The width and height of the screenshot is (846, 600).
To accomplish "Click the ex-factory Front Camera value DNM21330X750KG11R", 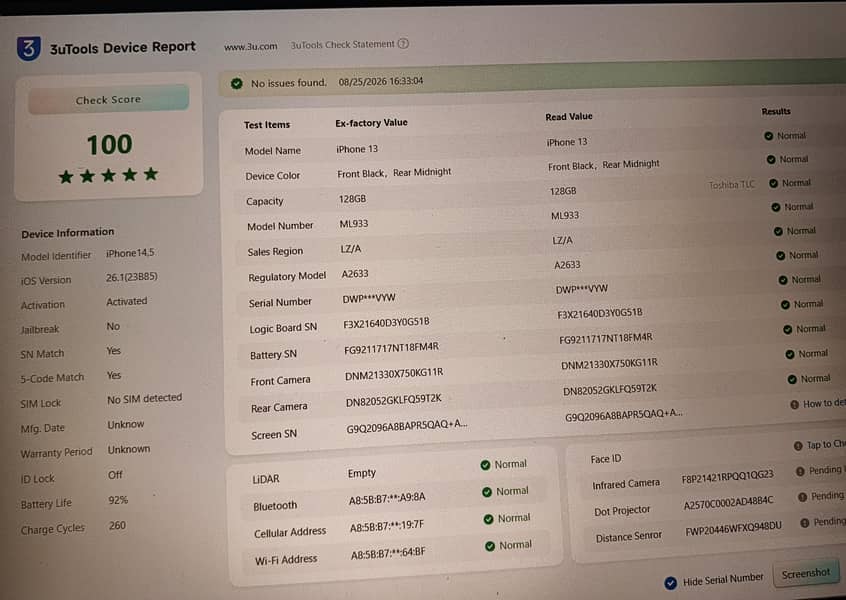I will (394, 373).
